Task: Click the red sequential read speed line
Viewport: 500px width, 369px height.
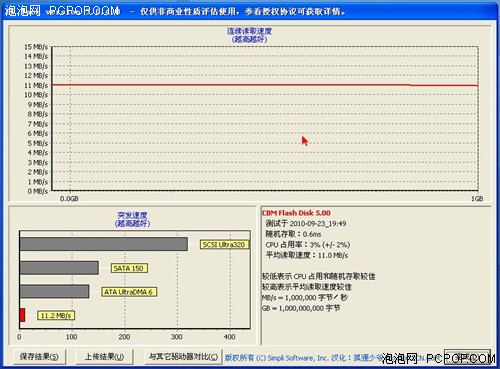Action: coord(265,85)
